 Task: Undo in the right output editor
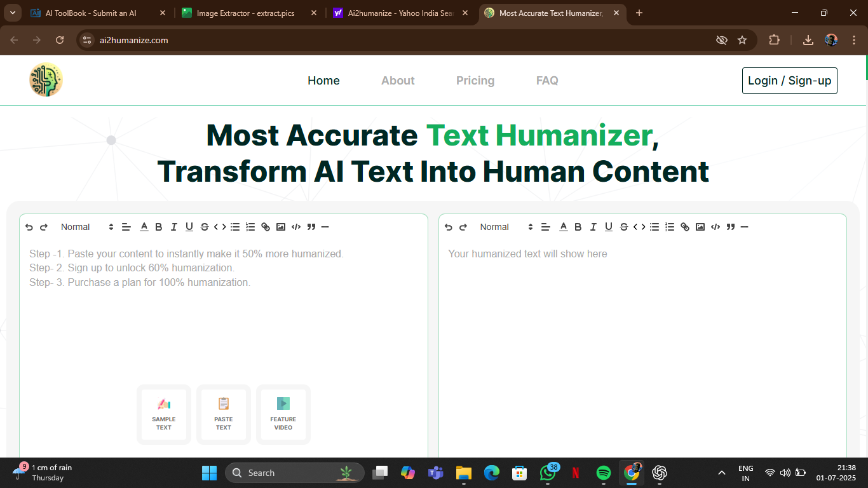(449, 227)
